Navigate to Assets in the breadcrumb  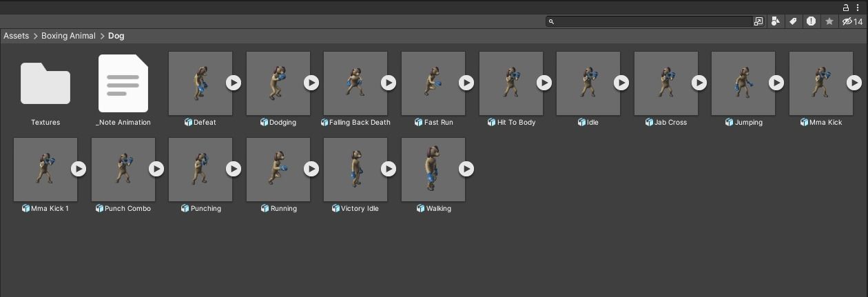17,36
